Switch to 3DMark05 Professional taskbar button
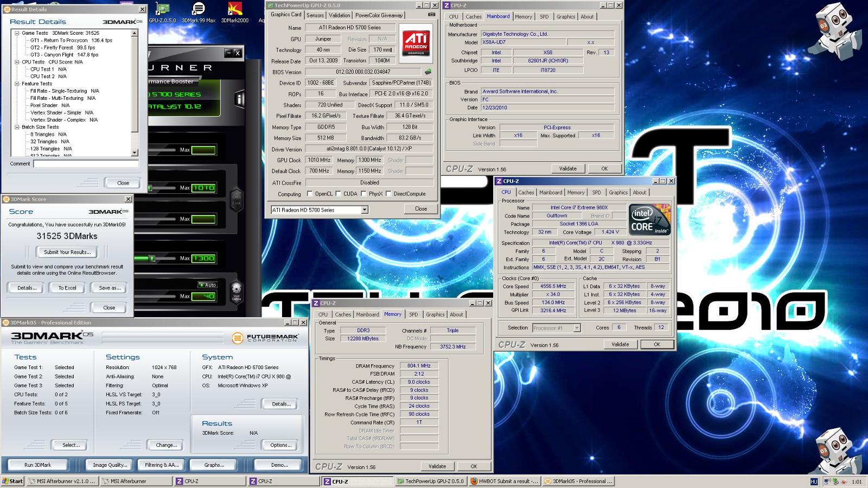The height and width of the screenshot is (488, 868). pyautogui.click(x=578, y=481)
